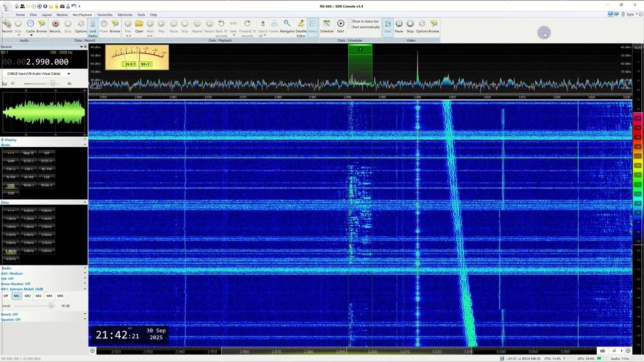Pause data playback
This screenshot has width=644, height=362.
pyautogui.click(x=174, y=26)
